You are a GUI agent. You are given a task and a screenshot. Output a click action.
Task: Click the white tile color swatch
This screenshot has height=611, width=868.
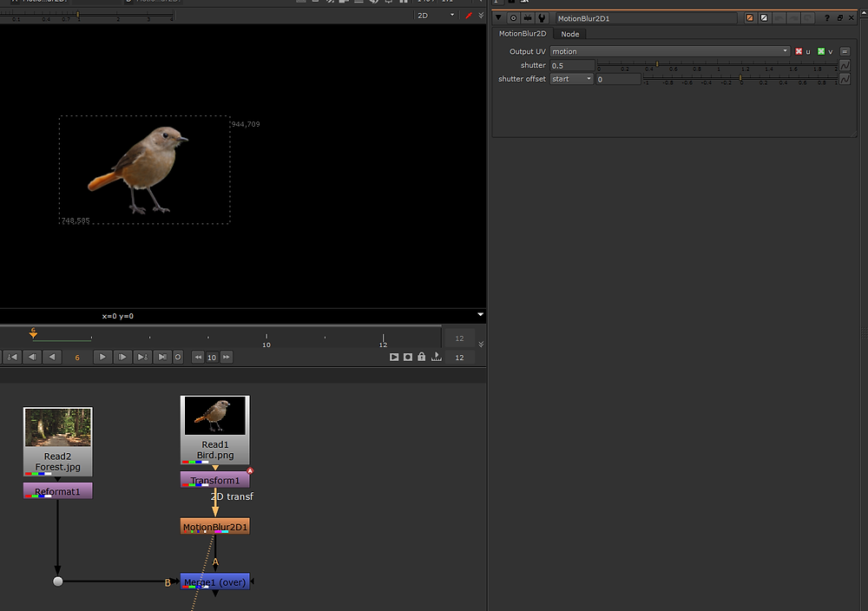764,17
